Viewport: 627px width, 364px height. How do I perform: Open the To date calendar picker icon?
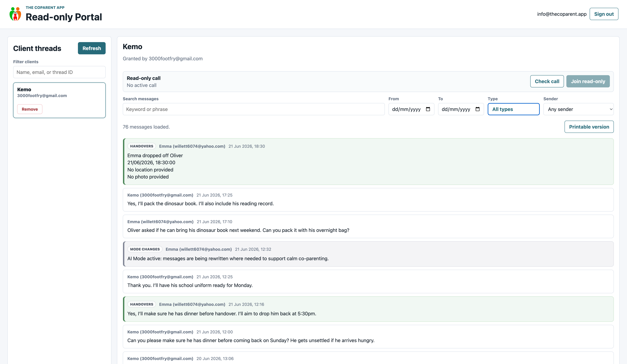477,109
